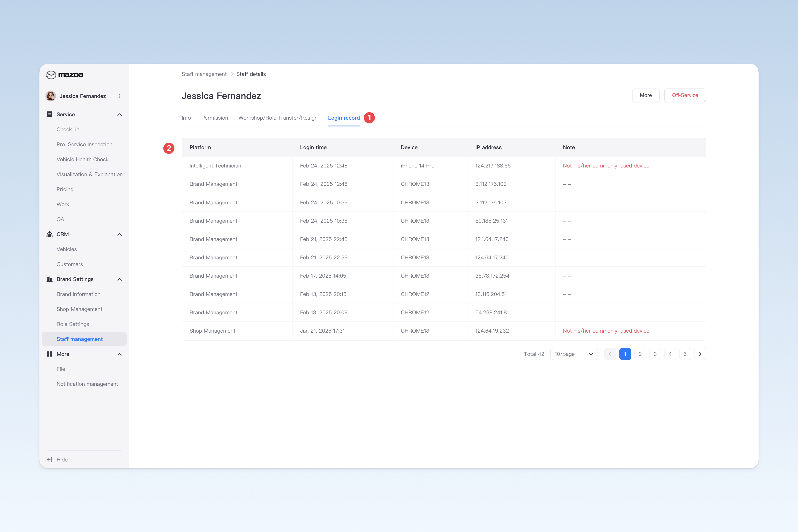Switch to the Permission tab

click(x=214, y=118)
